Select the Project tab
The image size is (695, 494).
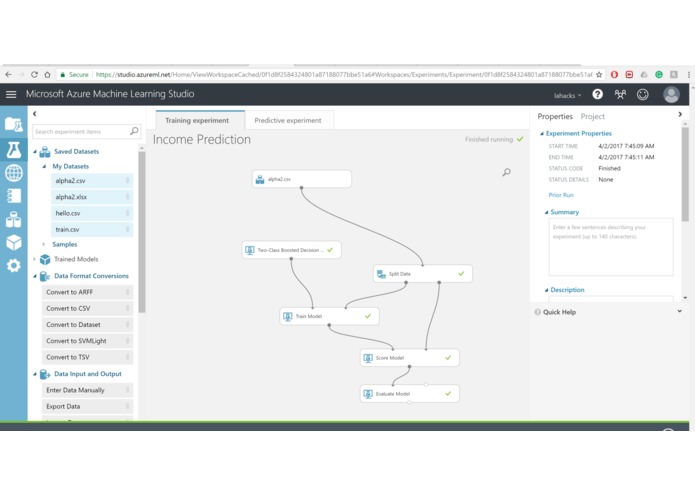coord(593,117)
